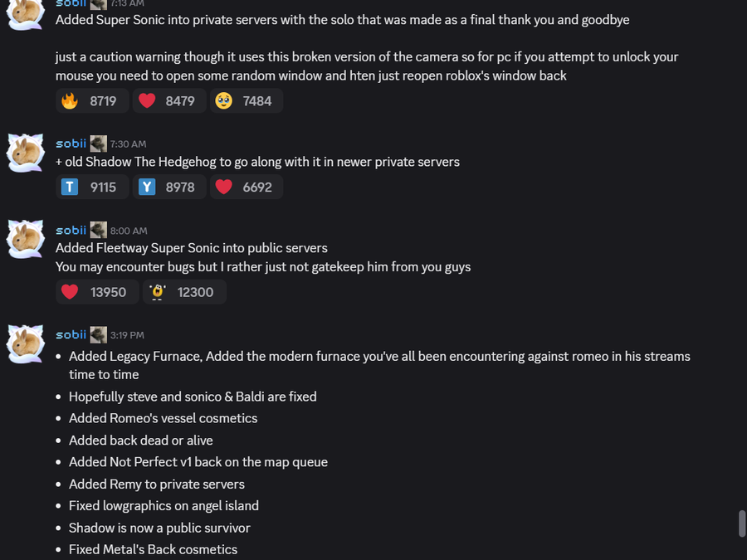This screenshot has width=747, height=560.
Task: Click the role badge icon beside the 7:13 AM username
Action: pyautogui.click(x=99, y=4)
